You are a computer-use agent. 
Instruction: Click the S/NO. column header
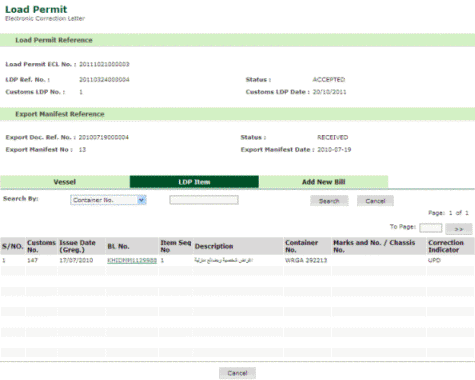(x=13, y=246)
